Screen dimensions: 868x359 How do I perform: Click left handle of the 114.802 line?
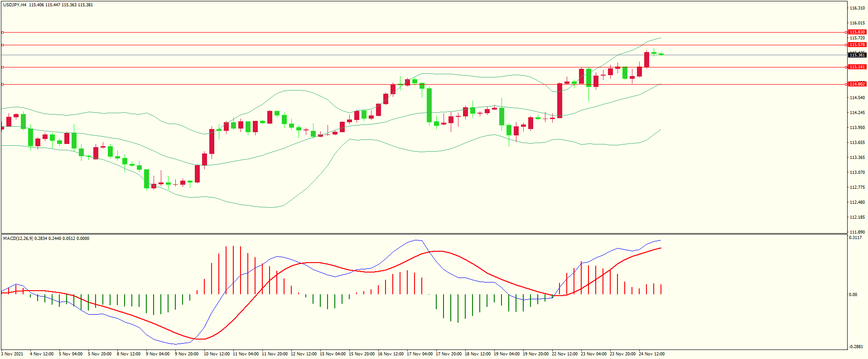[x=2, y=84]
